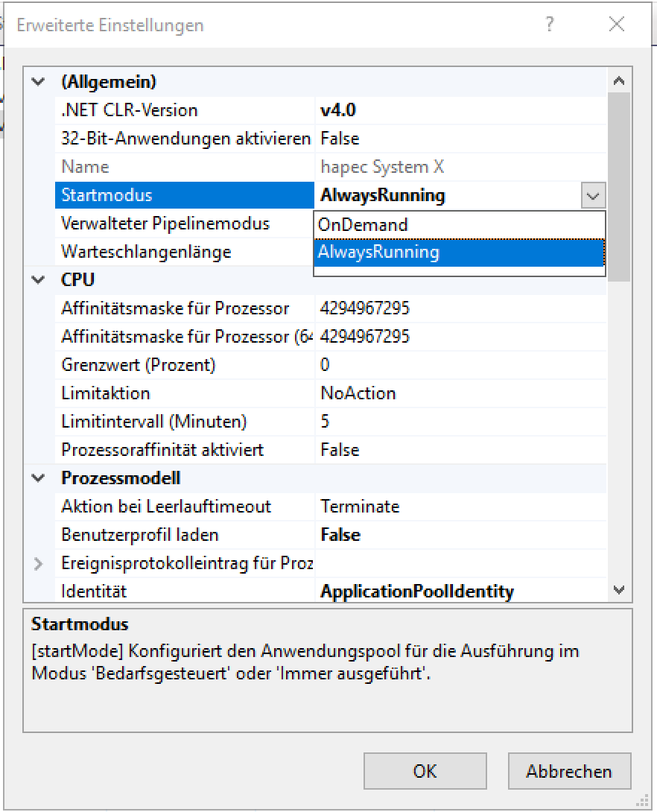The image size is (657, 812).
Task: Collapse the (Allgemein) section
Action: [x=39, y=82]
